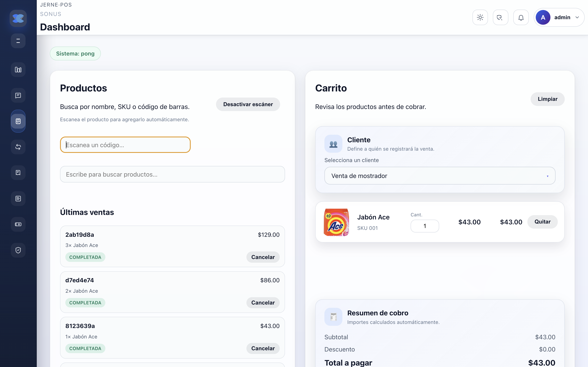Disable the scanner with 'Desactivar escáner'

point(248,104)
